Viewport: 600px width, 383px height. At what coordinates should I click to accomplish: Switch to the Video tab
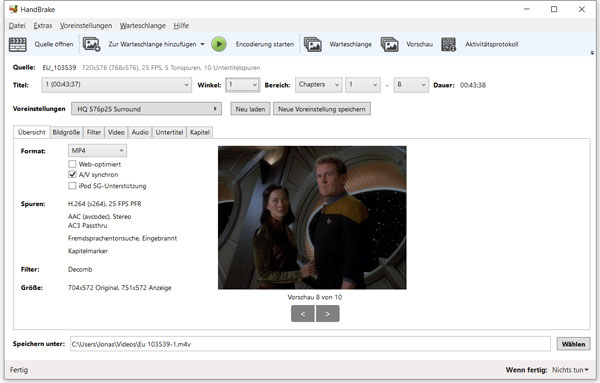tap(116, 132)
